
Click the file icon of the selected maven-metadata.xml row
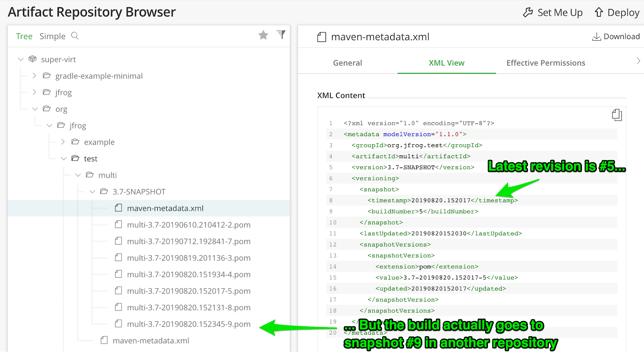pos(118,208)
